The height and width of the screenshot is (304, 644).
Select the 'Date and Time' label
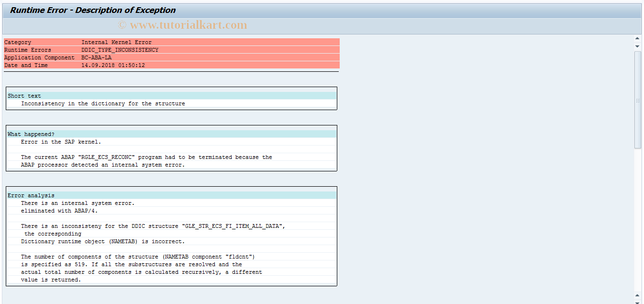(x=26, y=65)
